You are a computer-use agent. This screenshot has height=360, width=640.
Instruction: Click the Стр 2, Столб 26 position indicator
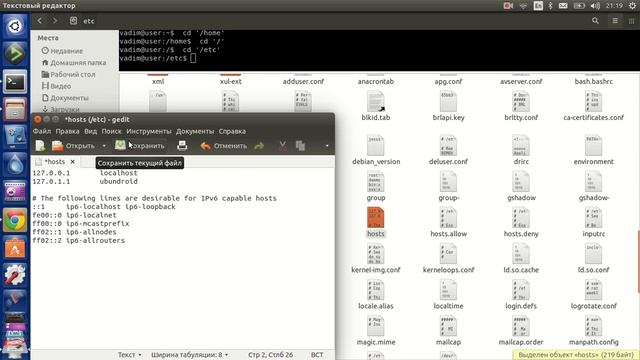point(270,355)
